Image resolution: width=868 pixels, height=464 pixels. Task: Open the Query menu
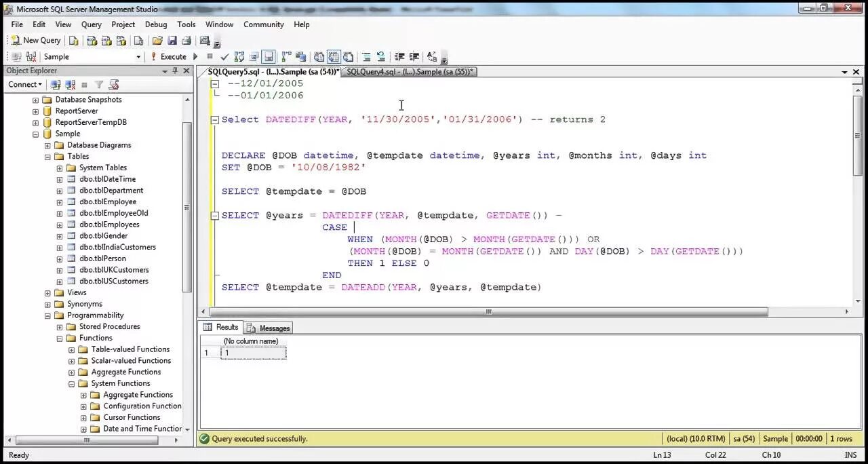[92, 24]
